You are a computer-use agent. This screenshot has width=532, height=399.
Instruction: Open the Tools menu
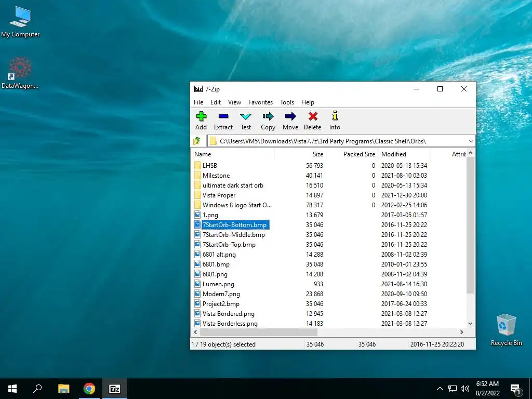(287, 102)
